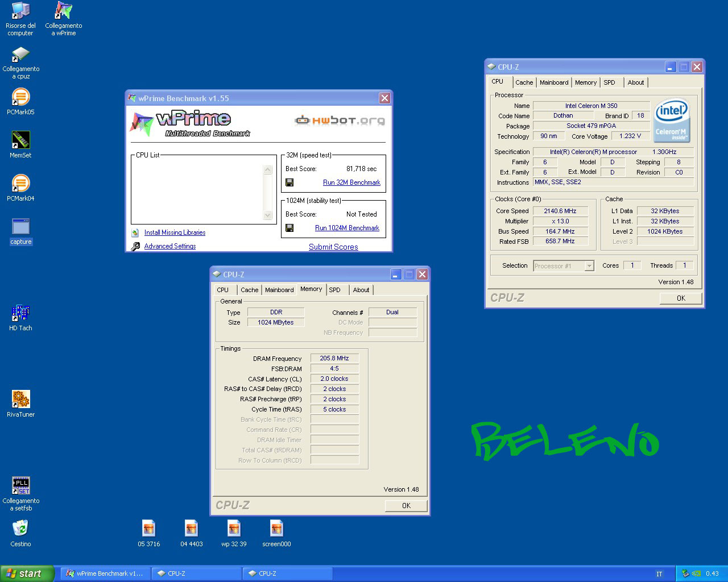Click the Run 1024M Benchmark link

(347, 228)
